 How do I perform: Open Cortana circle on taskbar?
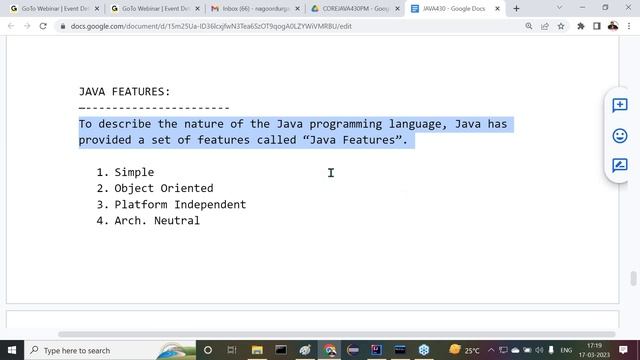point(208,350)
